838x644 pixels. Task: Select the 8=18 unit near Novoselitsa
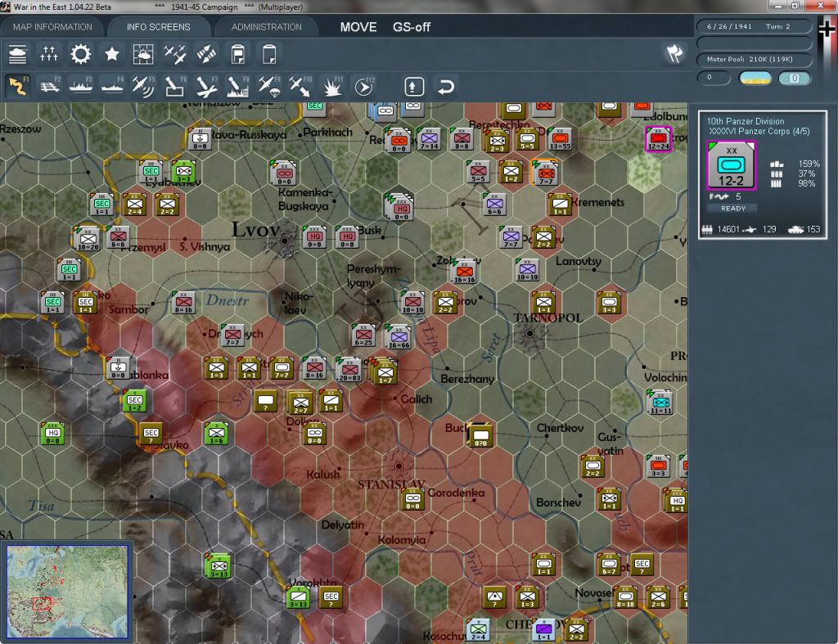(x=625, y=597)
